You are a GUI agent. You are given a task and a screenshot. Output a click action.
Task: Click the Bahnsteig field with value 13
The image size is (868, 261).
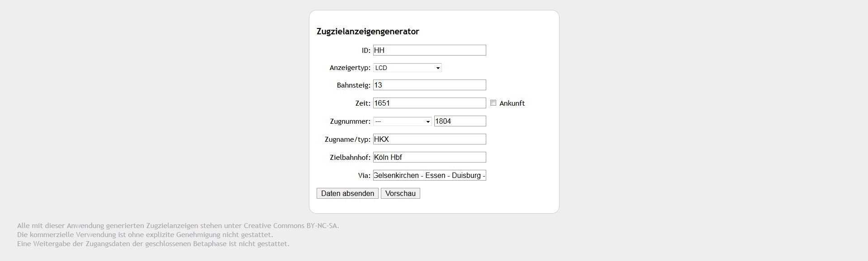click(x=429, y=85)
